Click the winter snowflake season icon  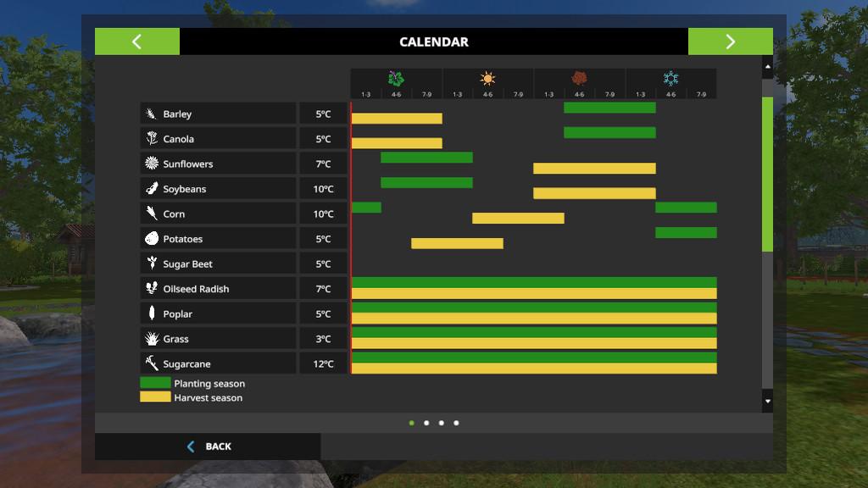click(670, 79)
